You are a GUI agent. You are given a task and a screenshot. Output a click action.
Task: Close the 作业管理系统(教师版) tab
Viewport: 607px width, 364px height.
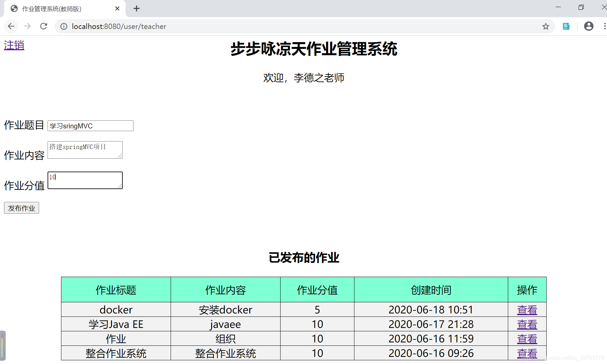[x=117, y=8]
